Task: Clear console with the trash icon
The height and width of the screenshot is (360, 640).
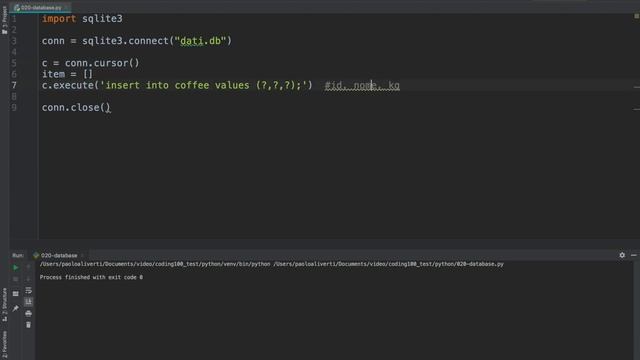Action: tap(28, 325)
